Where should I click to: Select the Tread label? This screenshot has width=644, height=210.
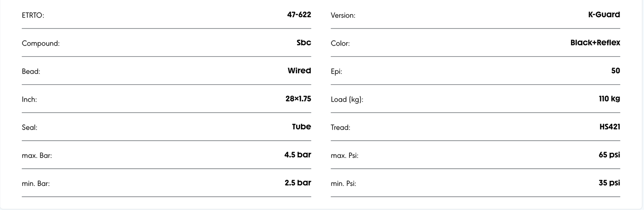coord(340,127)
